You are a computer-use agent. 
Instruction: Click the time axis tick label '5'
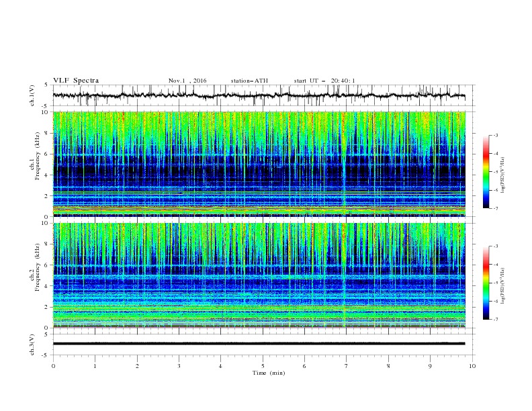click(263, 366)
